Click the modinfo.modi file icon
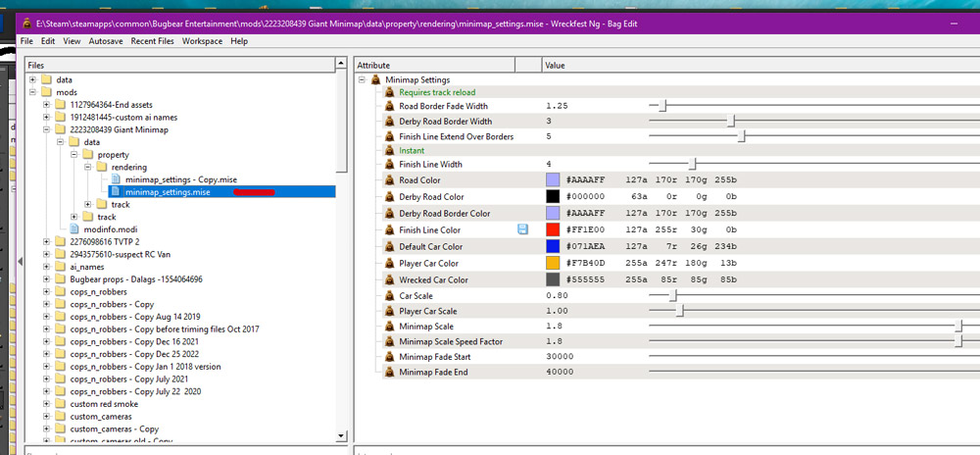Image resolution: width=980 pixels, height=455 pixels. click(73, 229)
